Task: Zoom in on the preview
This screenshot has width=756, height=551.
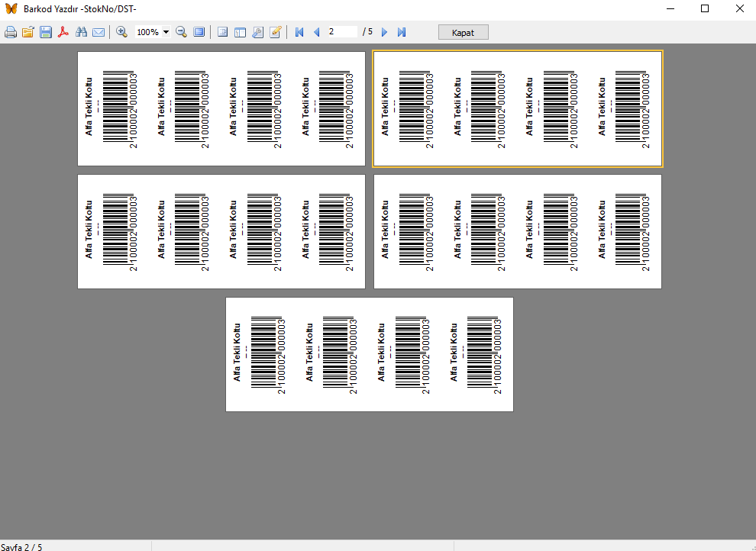Action: (x=121, y=32)
